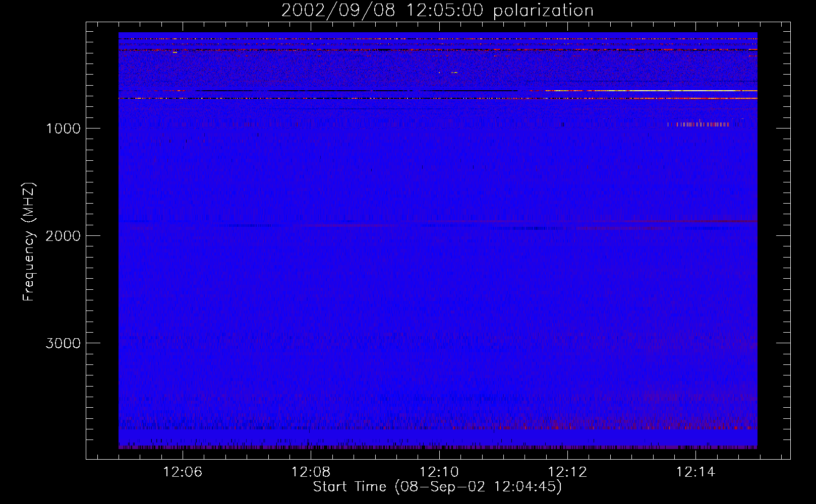Viewport: 816px width, 504px height.
Task: Click the plot title '2002/09/08 12:05:00 polarization'
Action: (x=437, y=10)
